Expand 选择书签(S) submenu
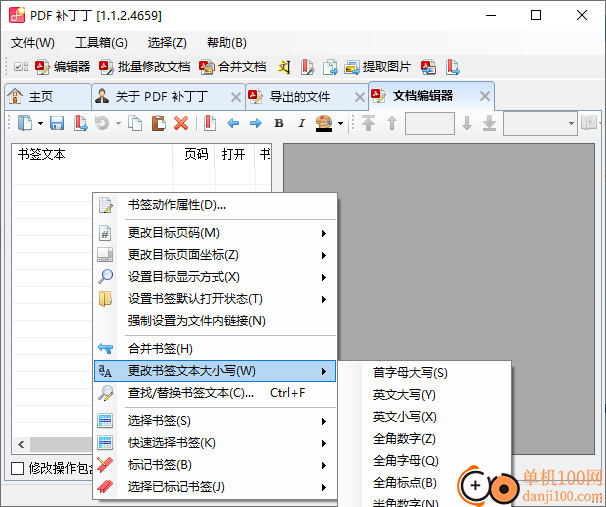Viewport: 606px width, 507px height. click(x=215, y=421)
